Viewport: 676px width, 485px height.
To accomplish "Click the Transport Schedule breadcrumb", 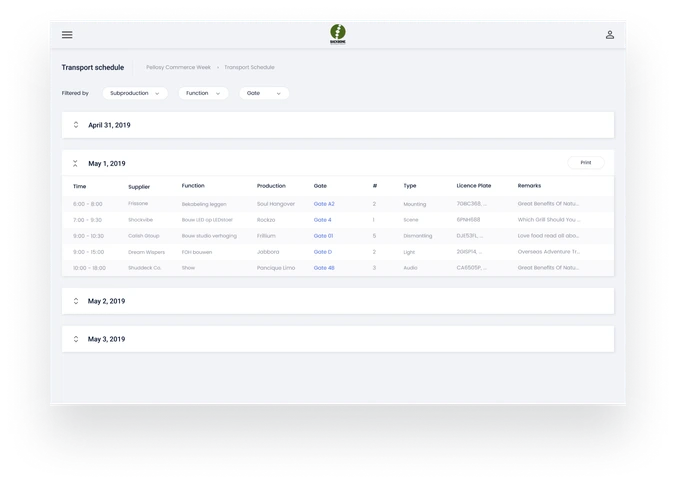I will click(249, 67).
